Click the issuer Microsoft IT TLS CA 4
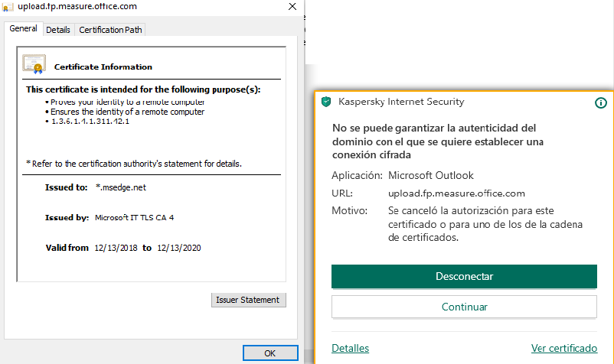 (134, 217)
